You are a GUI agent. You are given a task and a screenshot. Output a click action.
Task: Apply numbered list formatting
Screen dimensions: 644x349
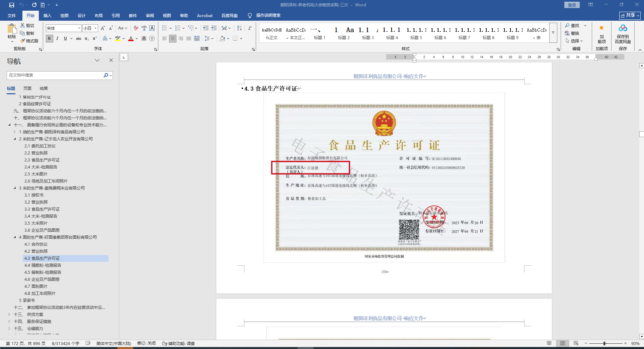coord(178,28)
